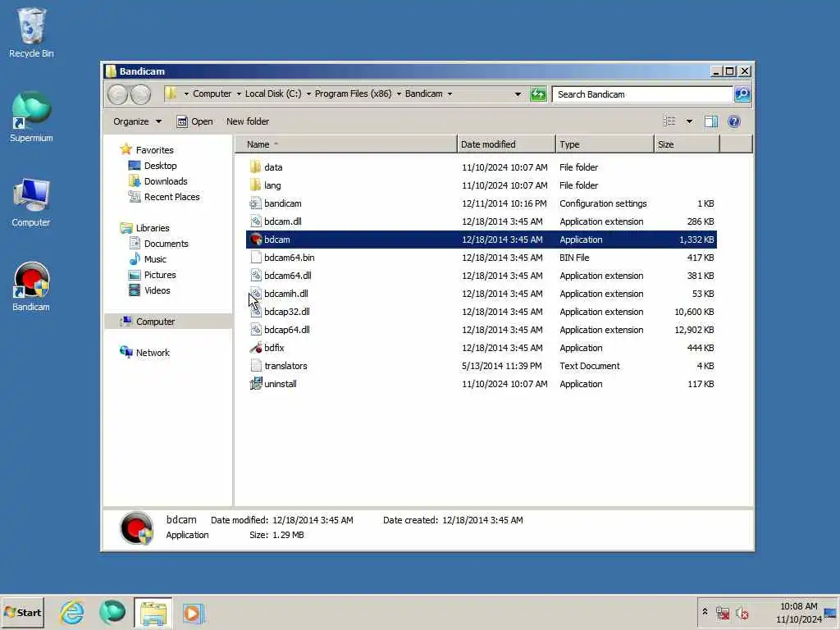840x630 pixels.
Task: Select Desktop in the navigation pane
Action: tap(160, 166)
